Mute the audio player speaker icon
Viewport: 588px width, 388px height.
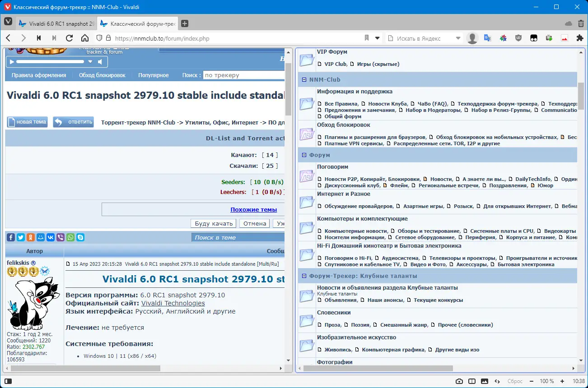pos(100,61)
